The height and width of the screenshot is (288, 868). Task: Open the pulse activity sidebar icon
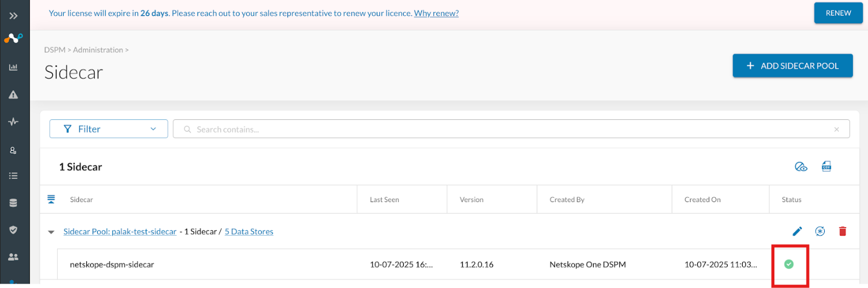coord(13,122)
